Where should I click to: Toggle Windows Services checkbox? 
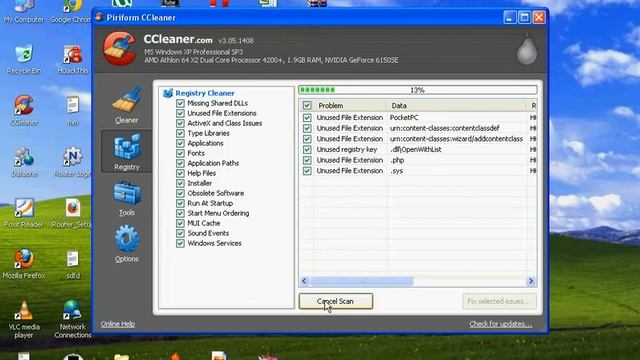click(180, 243)
